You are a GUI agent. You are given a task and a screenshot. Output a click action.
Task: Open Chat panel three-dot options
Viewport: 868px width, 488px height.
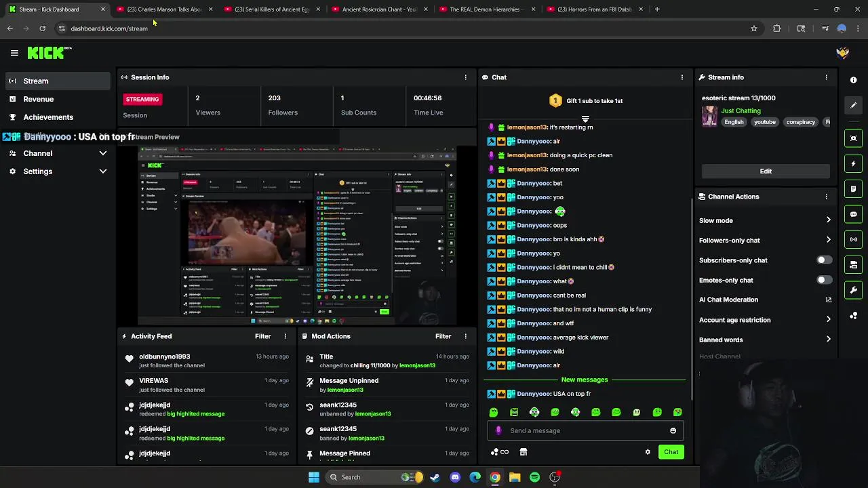point(682,77)
